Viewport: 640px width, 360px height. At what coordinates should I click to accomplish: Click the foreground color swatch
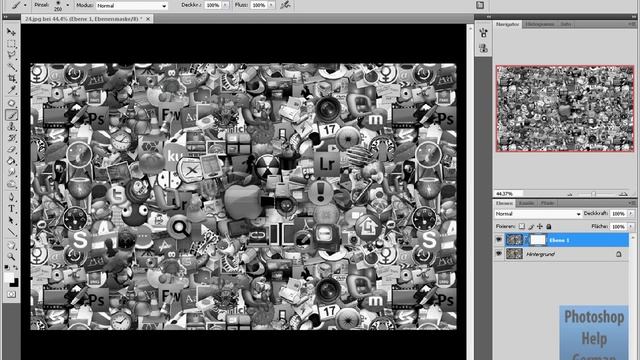click(9, 278)
